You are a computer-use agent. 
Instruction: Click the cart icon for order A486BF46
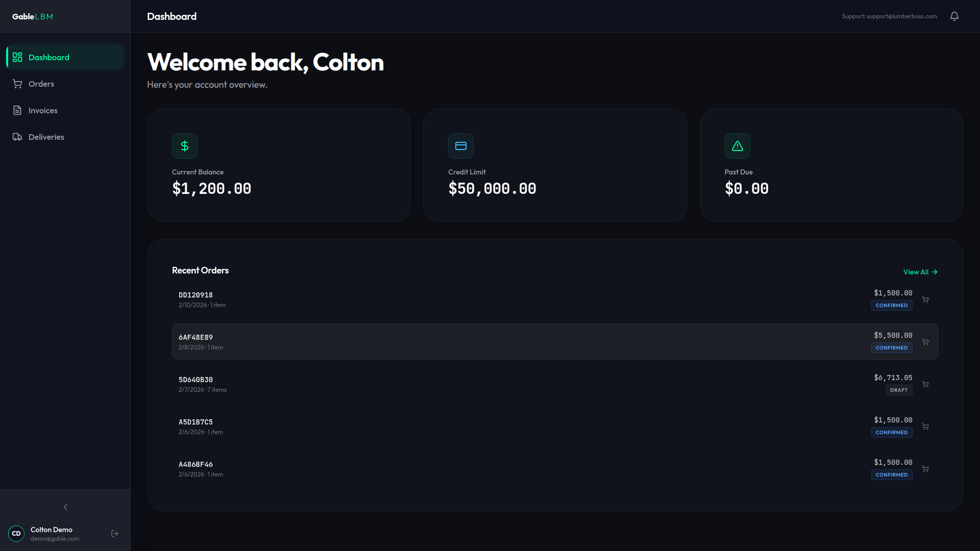point(925,469)
